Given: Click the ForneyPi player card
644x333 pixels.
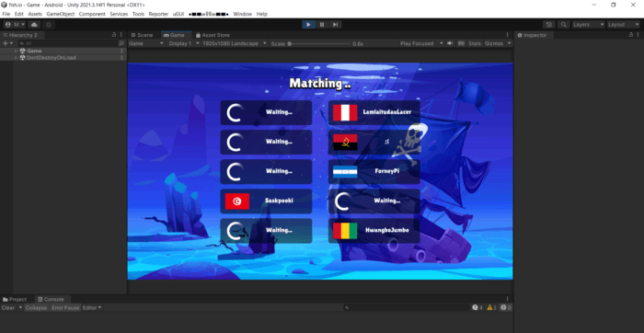Looking at the screenshot, I should pos(374,172).
